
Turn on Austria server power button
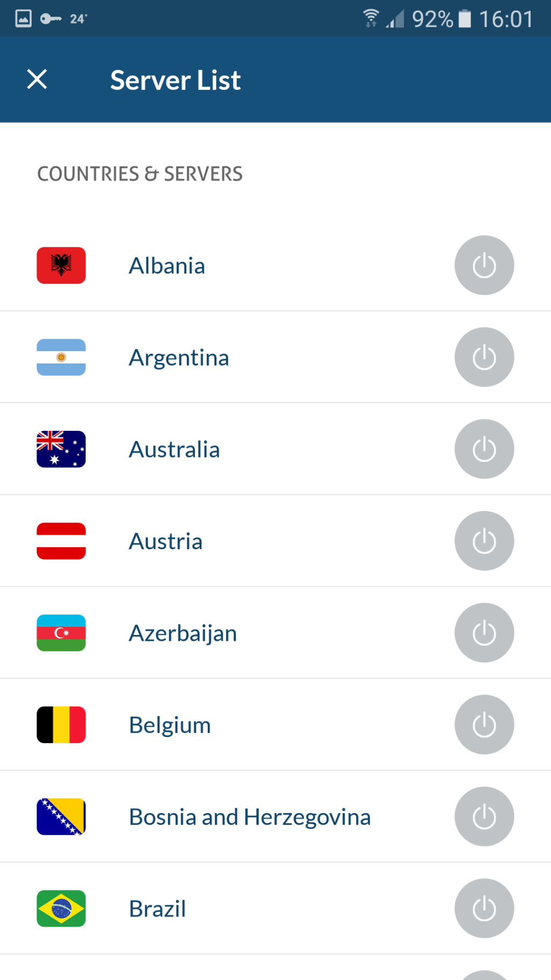pyautogui.click(x=484, y=541)
